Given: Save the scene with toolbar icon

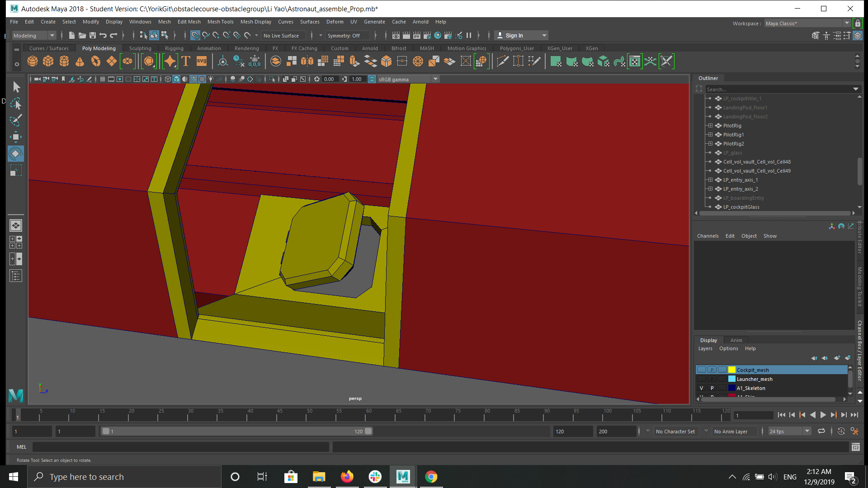Looking at the screenshot, I should pos(93,35).
